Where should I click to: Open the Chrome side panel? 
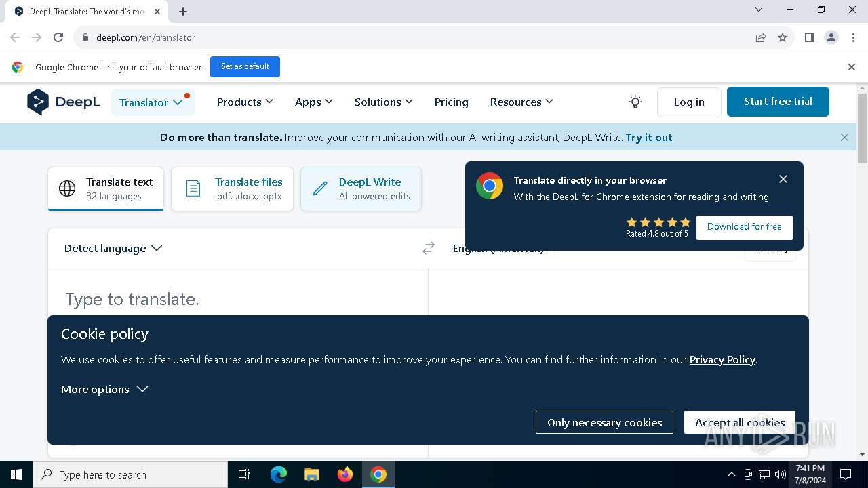coord(810,37)
